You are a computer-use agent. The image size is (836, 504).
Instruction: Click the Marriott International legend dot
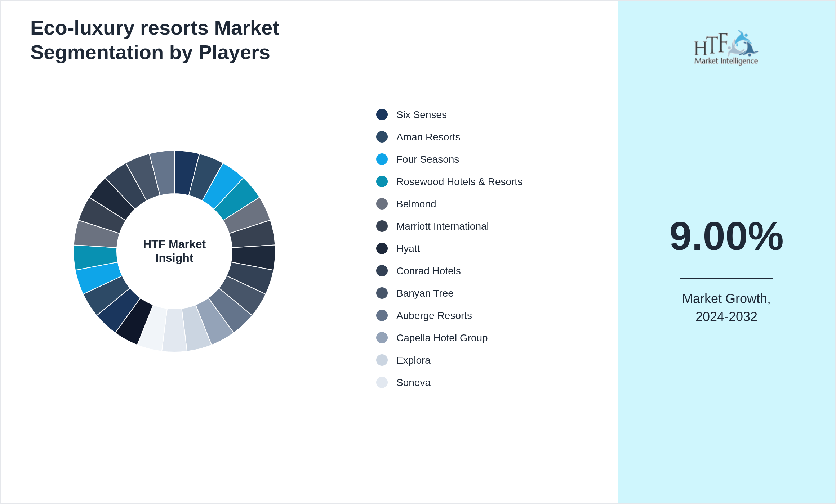382,226
